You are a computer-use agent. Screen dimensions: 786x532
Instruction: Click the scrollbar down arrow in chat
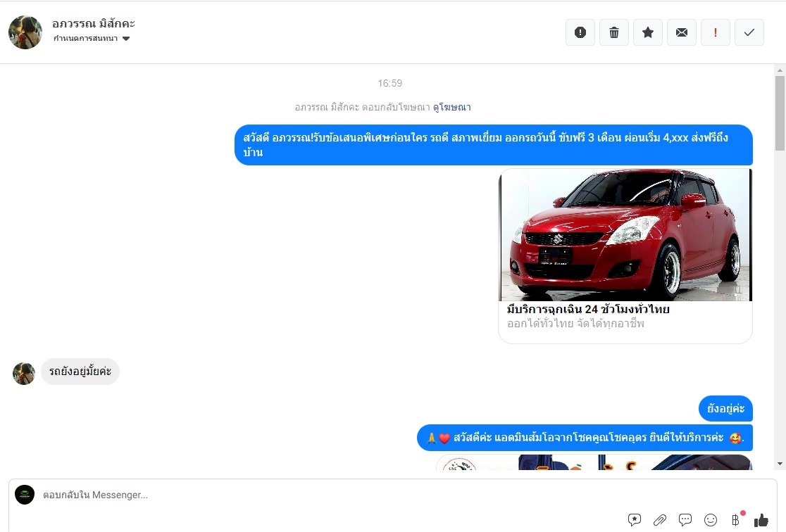coord(780,464)
